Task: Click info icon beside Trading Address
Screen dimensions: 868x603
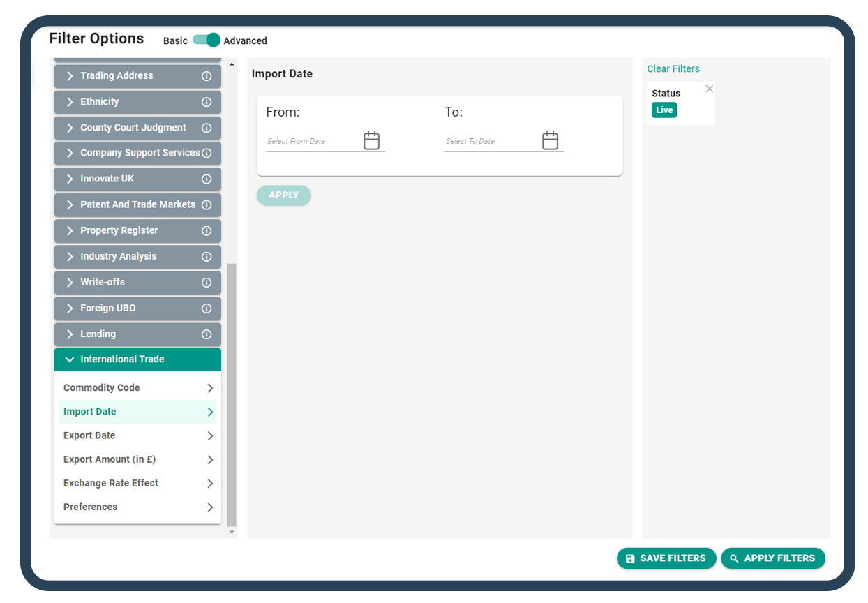Action: (207, 76)
